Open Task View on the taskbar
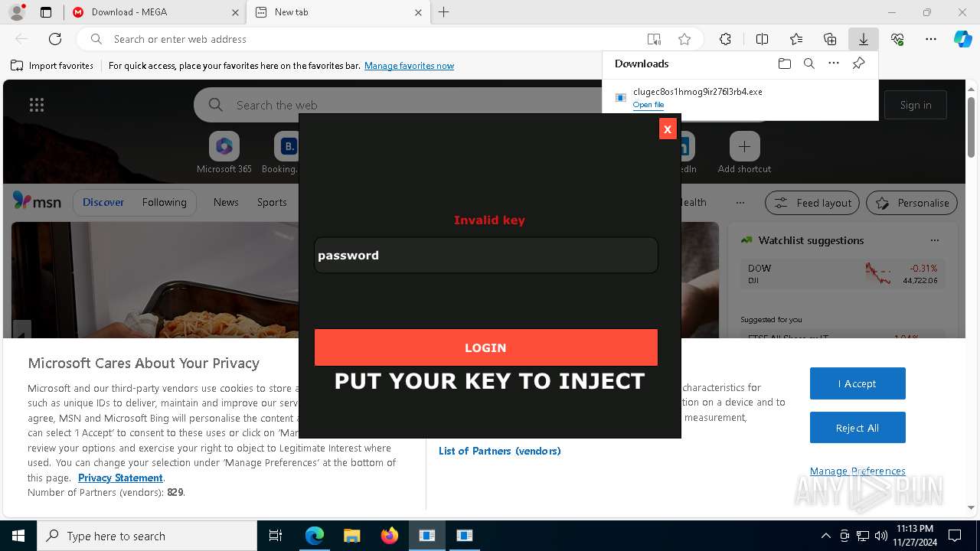980x551 pixels. tap(276, 536)
